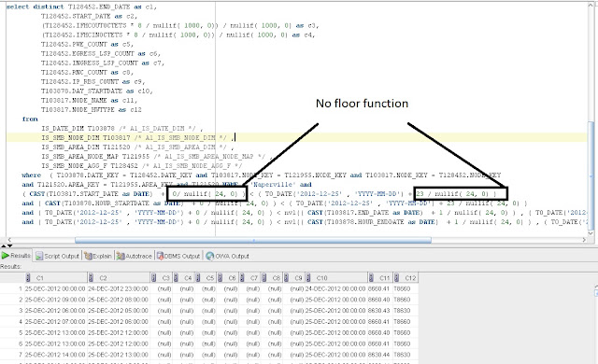
Task: Place cursor on highlighted 'IS_SMB_NODE_DIM T103817' line
Action: (296, 137)
